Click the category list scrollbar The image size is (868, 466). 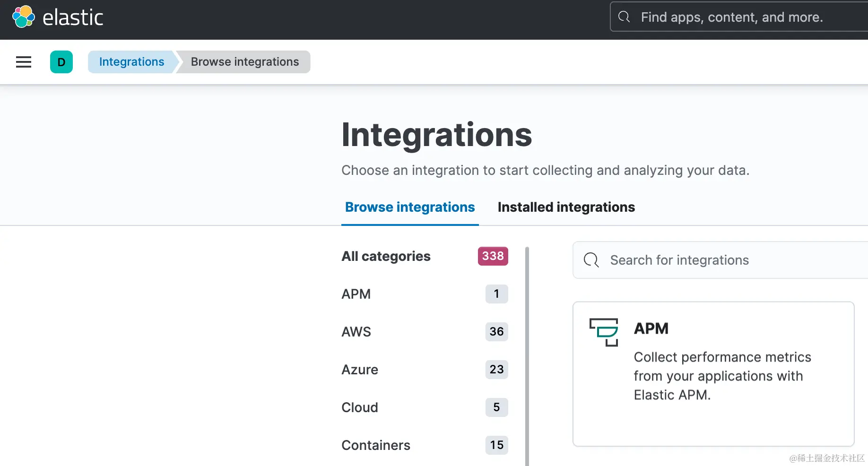(x=527, y=354)
